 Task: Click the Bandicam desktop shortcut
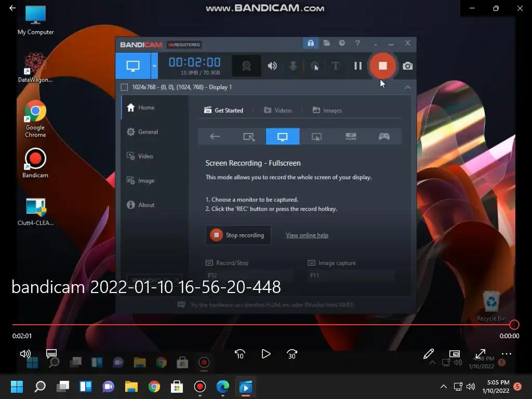click(35, 163)
